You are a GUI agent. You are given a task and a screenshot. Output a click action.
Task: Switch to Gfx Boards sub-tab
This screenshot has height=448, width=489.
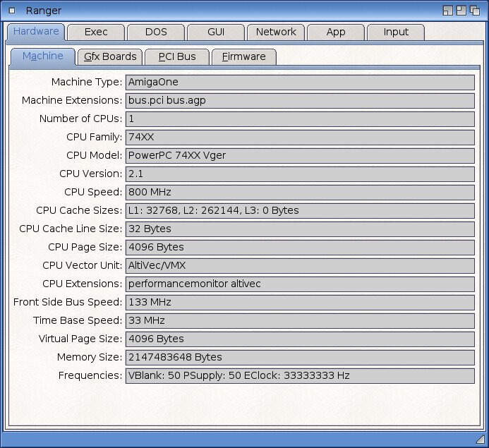[x=109, y=56]
